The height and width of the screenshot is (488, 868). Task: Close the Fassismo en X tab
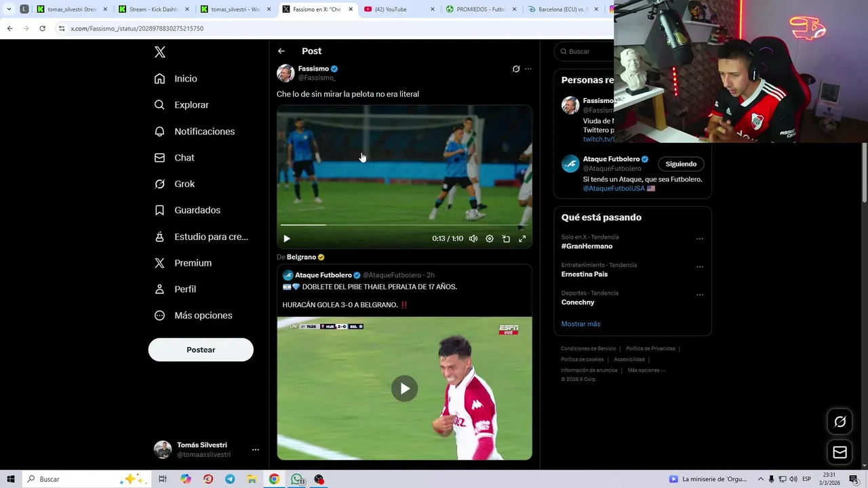[351, 9]
